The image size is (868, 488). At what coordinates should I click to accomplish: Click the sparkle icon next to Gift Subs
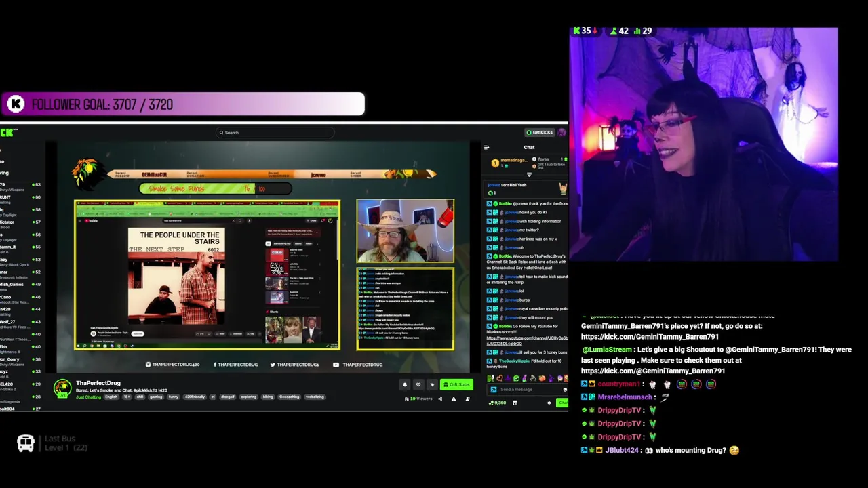(x=432, y=384)
